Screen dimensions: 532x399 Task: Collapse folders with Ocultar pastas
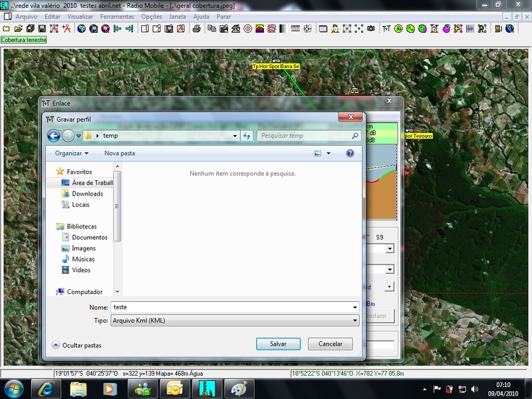pos(76,345)
